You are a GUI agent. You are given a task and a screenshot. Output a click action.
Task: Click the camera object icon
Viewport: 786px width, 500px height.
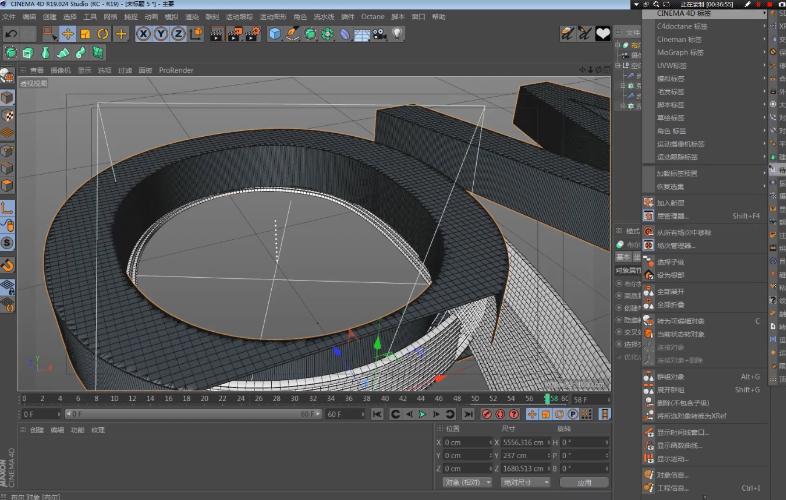pos(379,33)
